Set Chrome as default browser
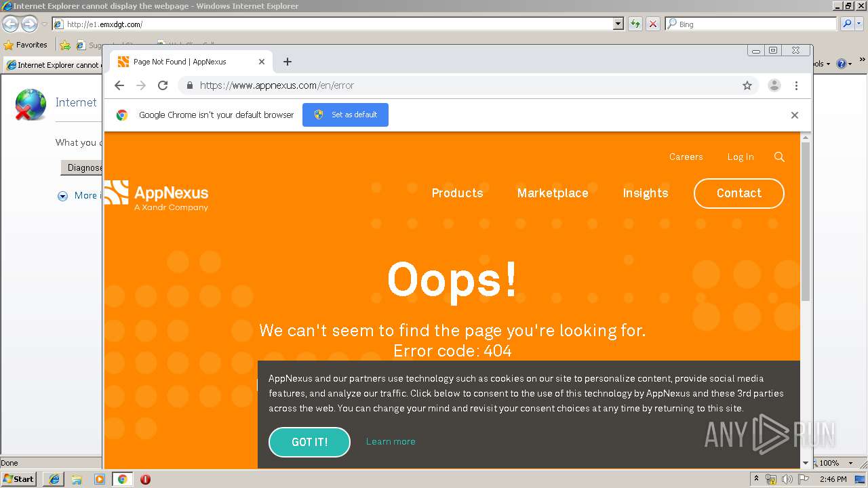 pos(345,115)
